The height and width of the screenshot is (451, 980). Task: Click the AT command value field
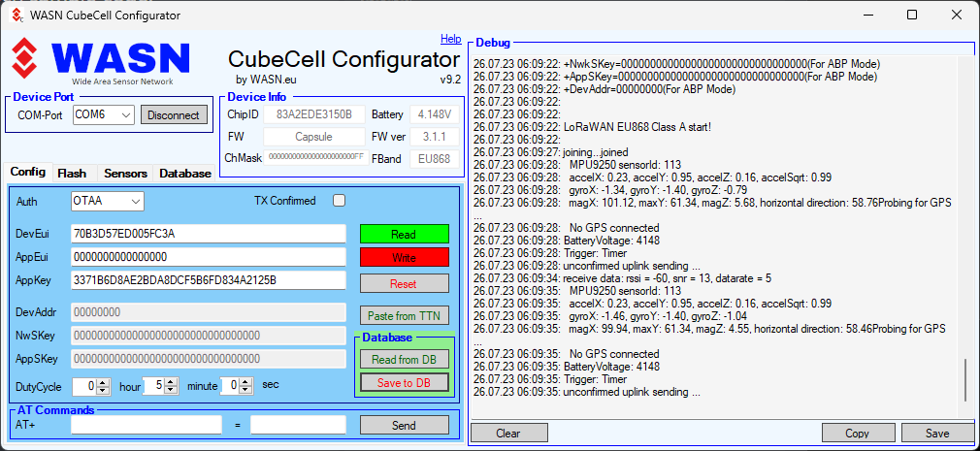tap(298, 425)
